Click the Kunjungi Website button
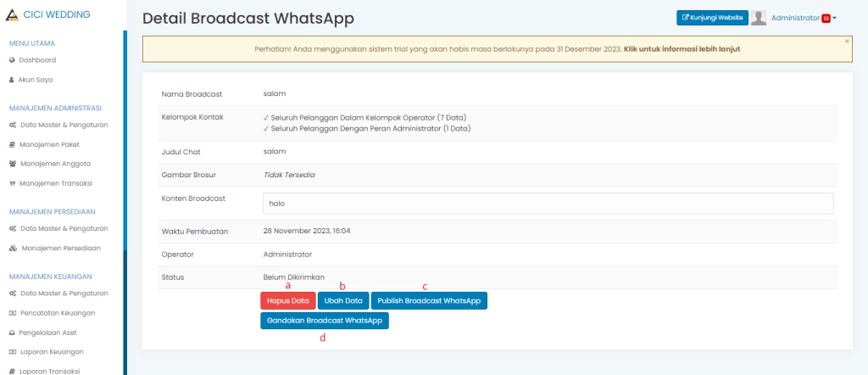The height and width of the screenshot is (375, 868). (x=712, y=18)
